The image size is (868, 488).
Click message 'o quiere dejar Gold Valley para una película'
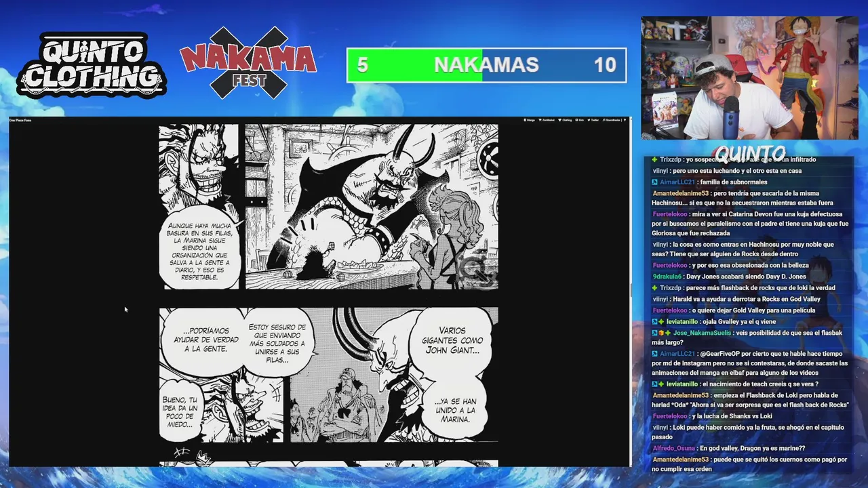coord(753,310)
